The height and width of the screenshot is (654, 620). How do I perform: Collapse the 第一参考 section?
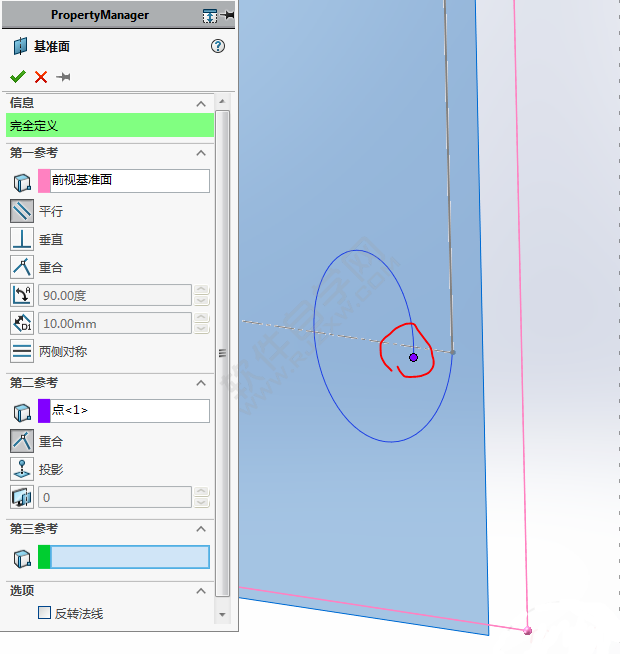[201, 153]
